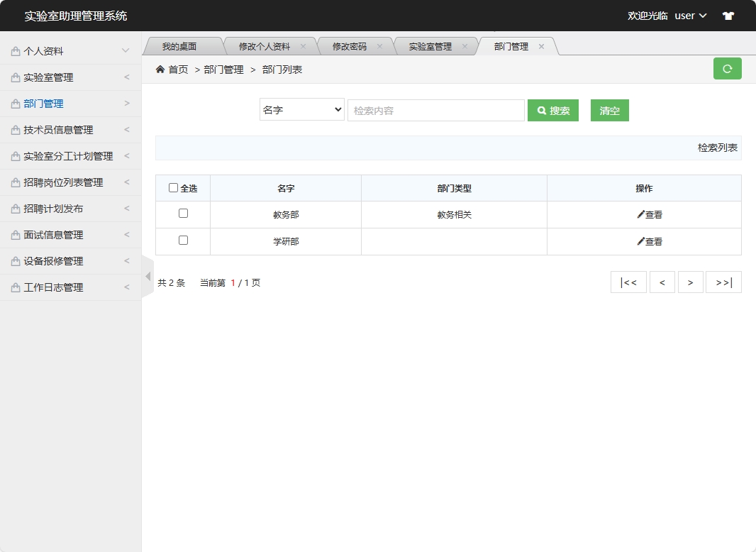Open the user dropdown in the top bar
The image size is (756, 552).
pyautogui.click(x=689, y=15)
